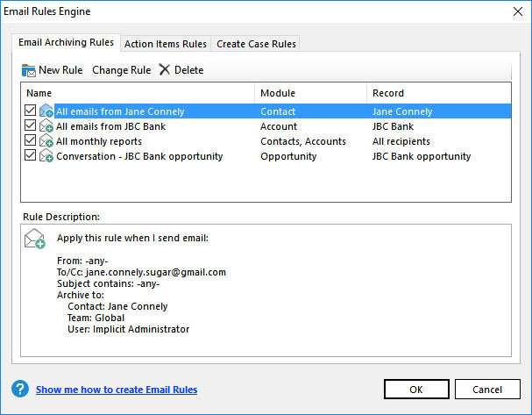Toggle Conversation - JBC Bank opportunity checkbox
Viewport: 532px width, 415px height.
click(x=31, y=156)
